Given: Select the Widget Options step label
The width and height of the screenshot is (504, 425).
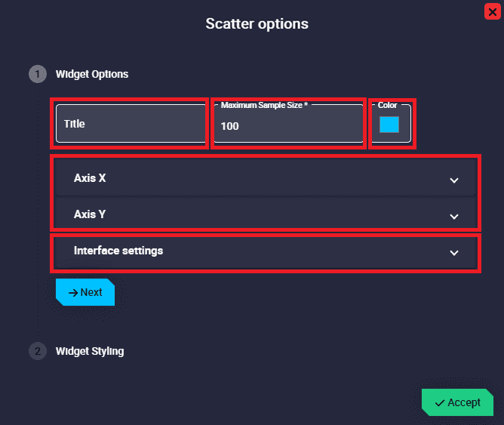Looking at the screenshot, I should [x=92, y=74].
